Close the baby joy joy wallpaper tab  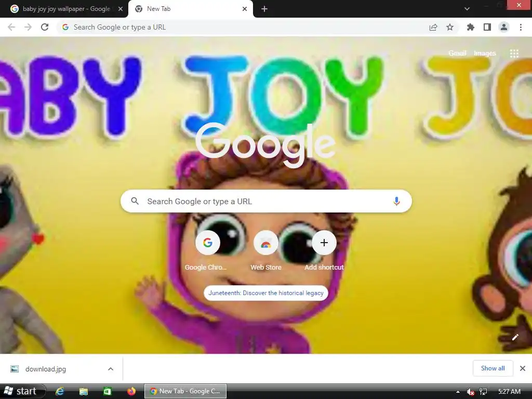pyautogui.click(x=121, y=9)
